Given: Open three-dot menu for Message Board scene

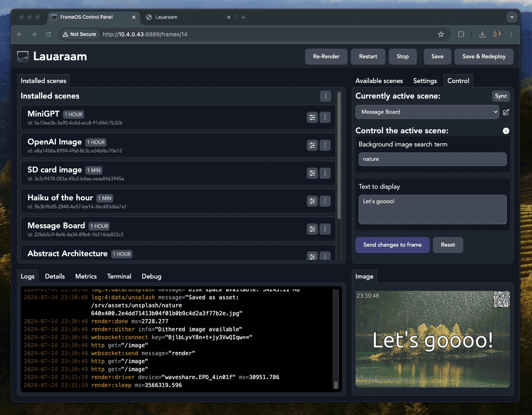Looking at the screenshot, I should tap(325, 229).
